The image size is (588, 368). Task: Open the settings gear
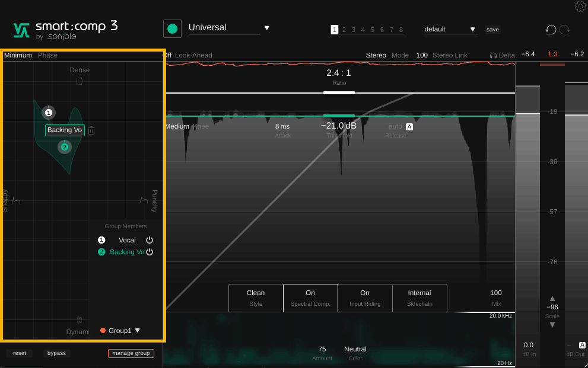pyautogui.click(x=580, y=7)
